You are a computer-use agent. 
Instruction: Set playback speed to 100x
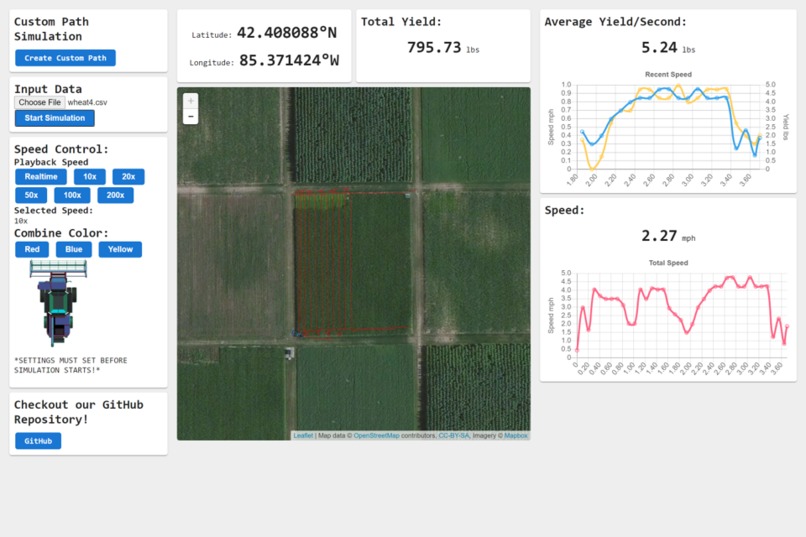click(x=72, y=195)
